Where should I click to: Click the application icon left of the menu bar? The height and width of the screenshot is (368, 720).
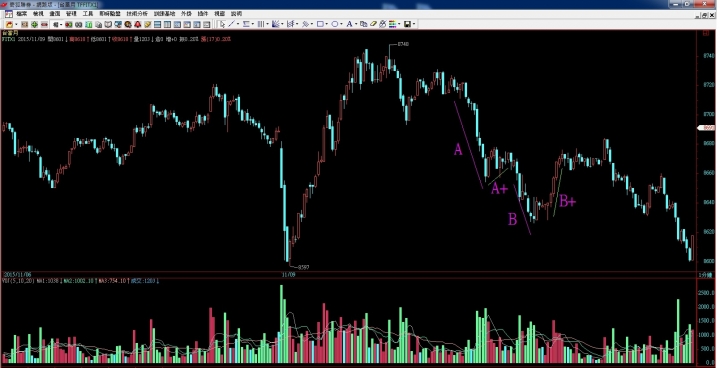tap(8, 14)
